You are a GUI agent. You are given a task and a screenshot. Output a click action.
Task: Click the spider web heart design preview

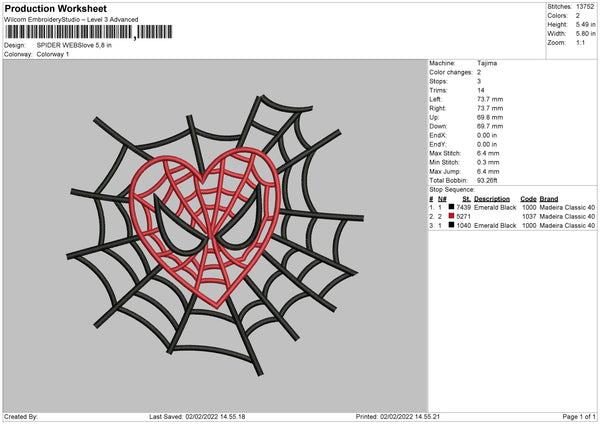click(x=215, y=235)
